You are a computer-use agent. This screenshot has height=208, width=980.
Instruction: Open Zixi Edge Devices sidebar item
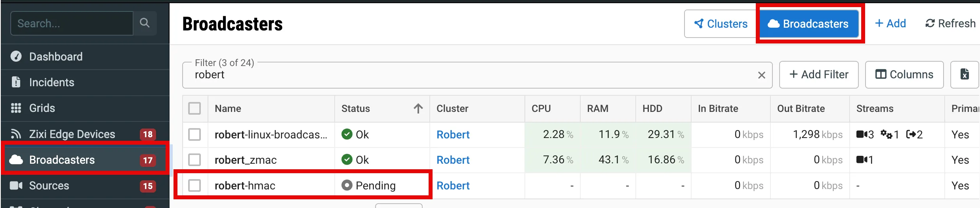(x=85, y=134)
